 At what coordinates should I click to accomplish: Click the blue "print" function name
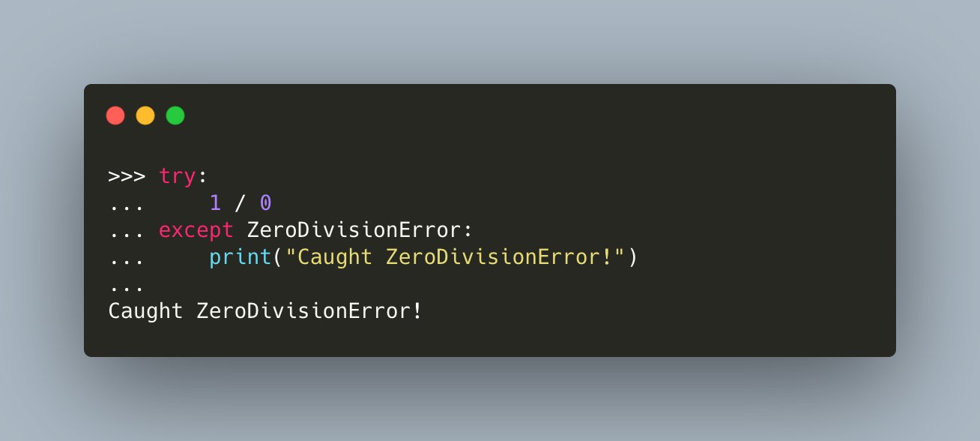coord(241,257)
